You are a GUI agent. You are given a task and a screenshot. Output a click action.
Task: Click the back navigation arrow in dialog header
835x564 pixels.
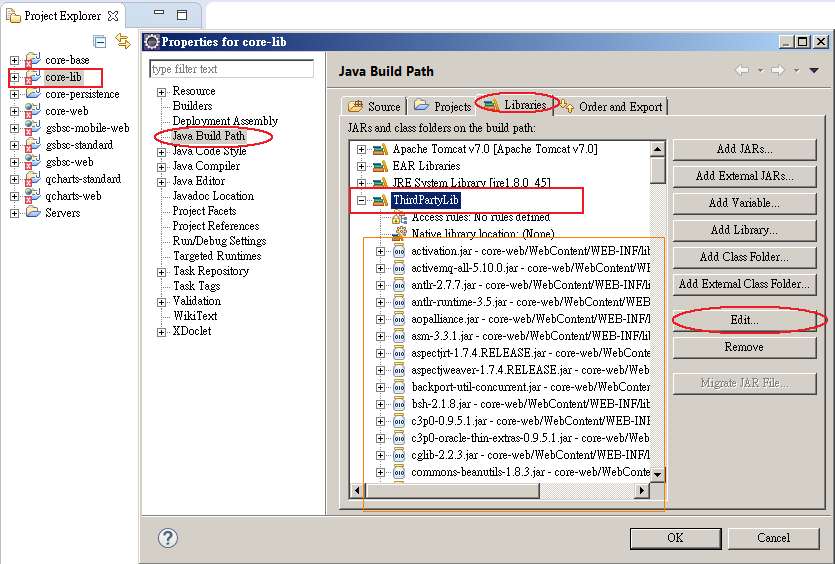[x=742, y=71]
